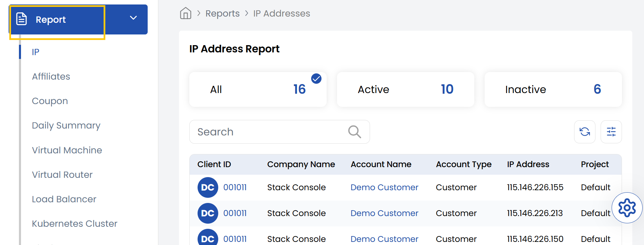Image resolution: width=644 pixels, height=245 pixels.
Task: Refresh the IP address table
Action: click(585, 132)
